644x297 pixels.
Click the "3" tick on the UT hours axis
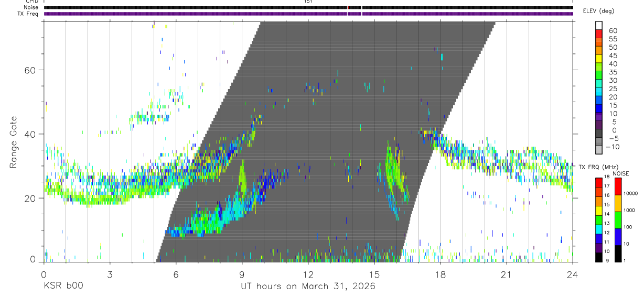click(110, 274)
